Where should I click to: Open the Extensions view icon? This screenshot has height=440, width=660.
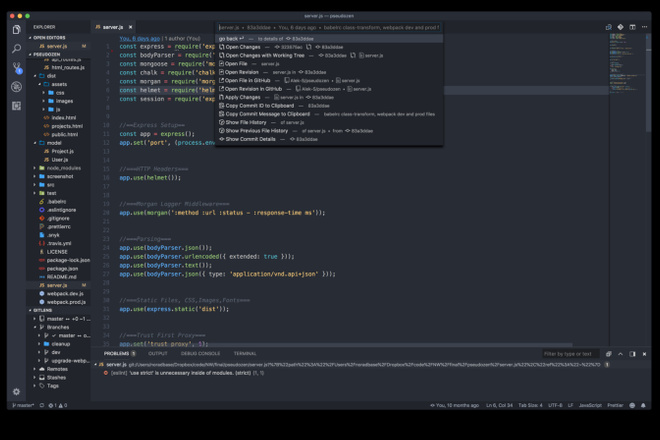pos(16,106)
